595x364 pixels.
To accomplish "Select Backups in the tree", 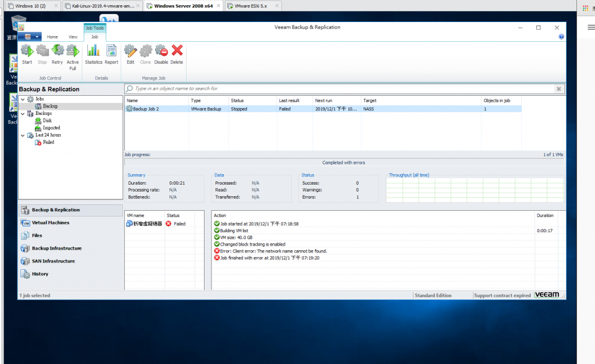I will click(43, 113).
